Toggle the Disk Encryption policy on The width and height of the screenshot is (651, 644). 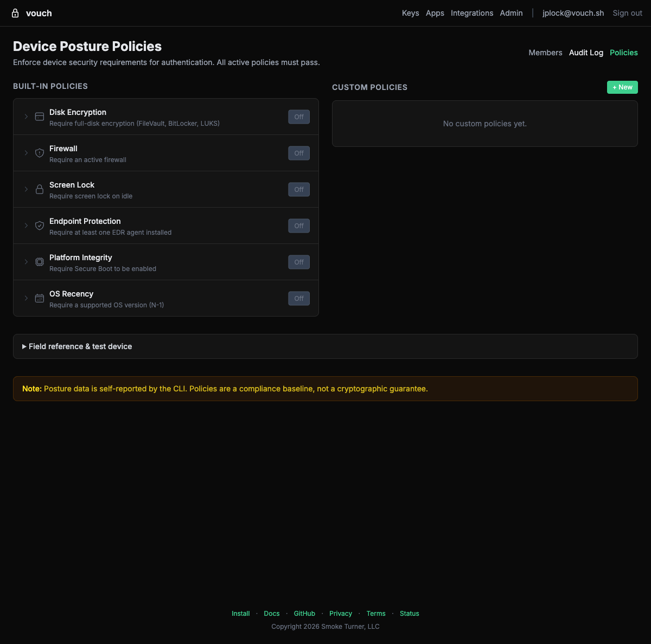(x=298, y=117)
